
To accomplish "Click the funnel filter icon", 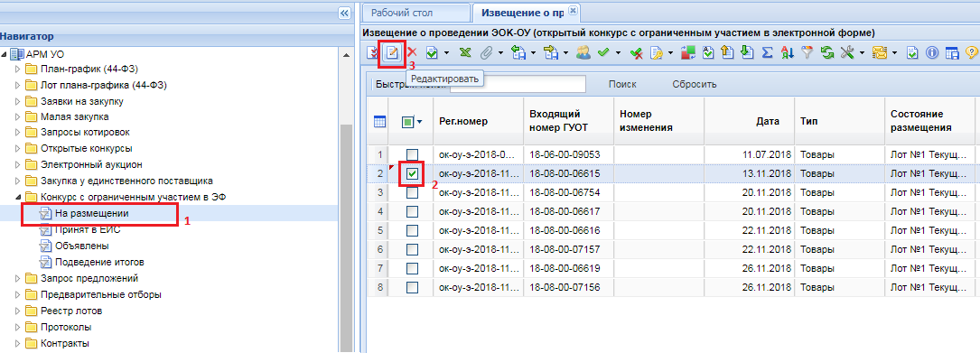I will 807,53.
